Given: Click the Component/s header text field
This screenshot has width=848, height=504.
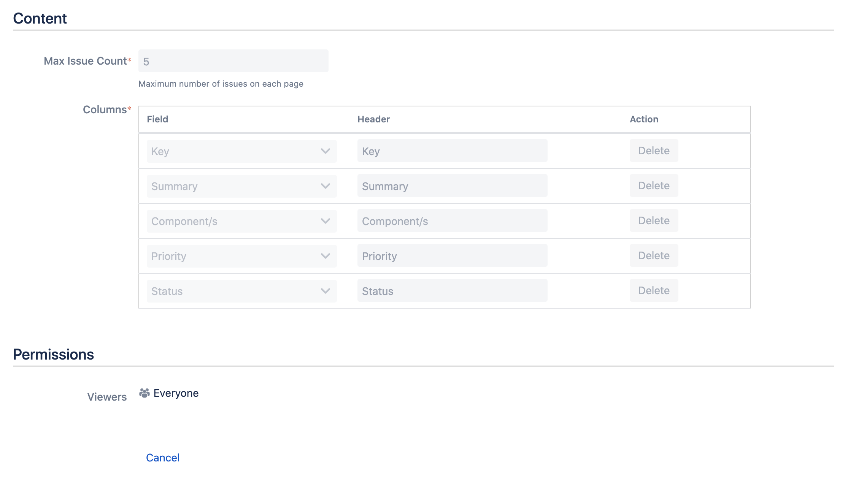Looking at the screenshot, I should (x=452, y=221).
